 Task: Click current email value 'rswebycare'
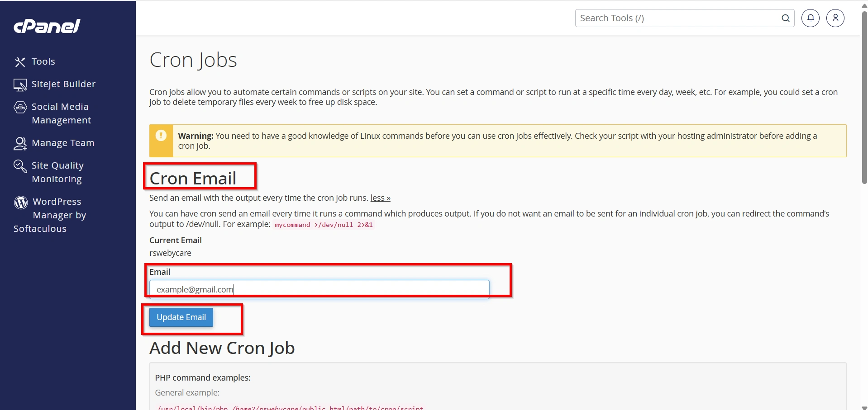tap(170, 253)
